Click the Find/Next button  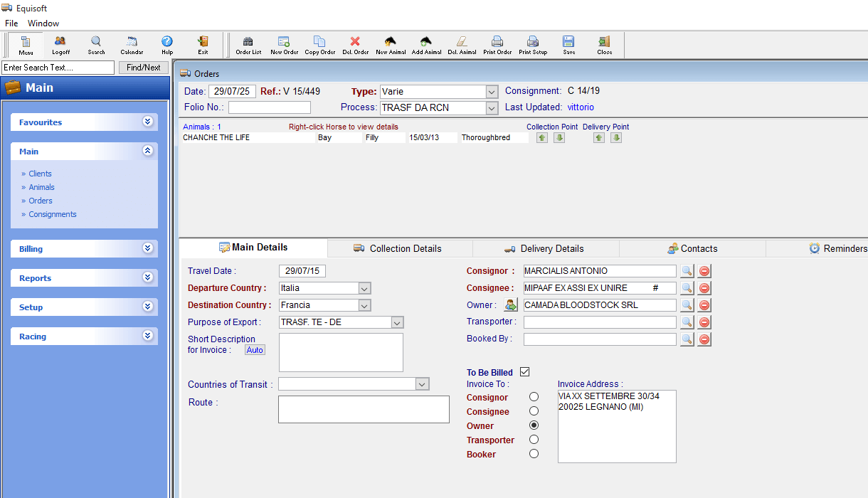[x=144, y=68]
